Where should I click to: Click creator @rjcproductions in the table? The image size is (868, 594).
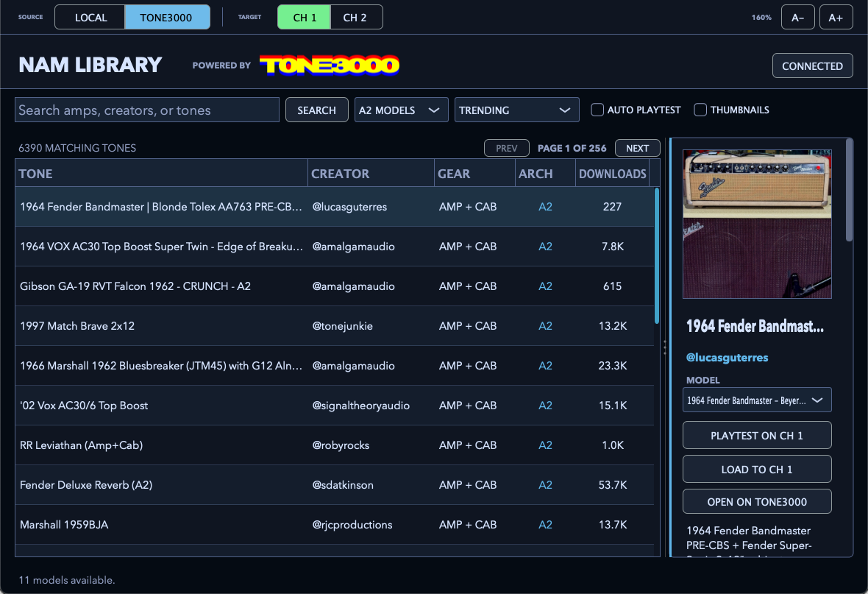(352, 525)
